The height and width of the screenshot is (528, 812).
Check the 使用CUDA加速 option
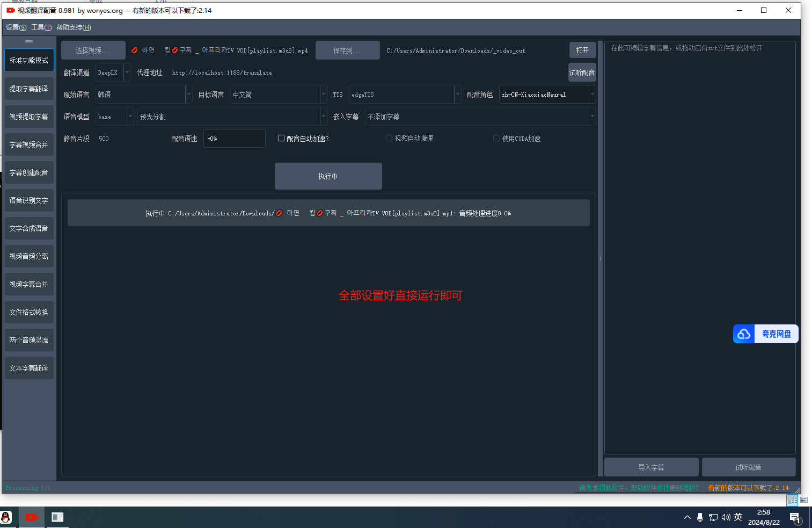[x=496, y=139]
